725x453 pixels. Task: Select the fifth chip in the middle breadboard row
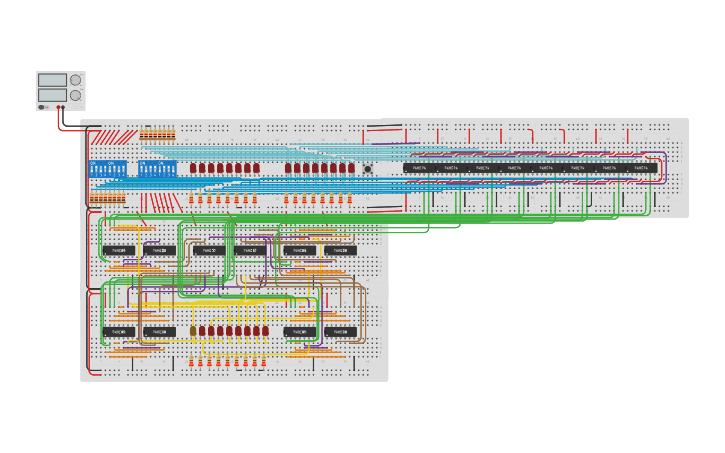coord(300,251)
